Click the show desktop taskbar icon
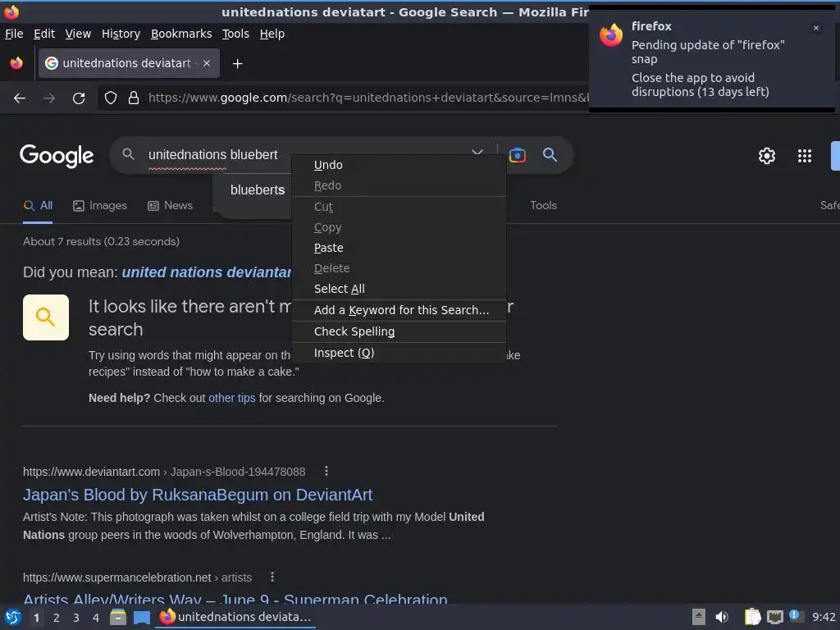840x630 pixels. [x=142, y=617]
